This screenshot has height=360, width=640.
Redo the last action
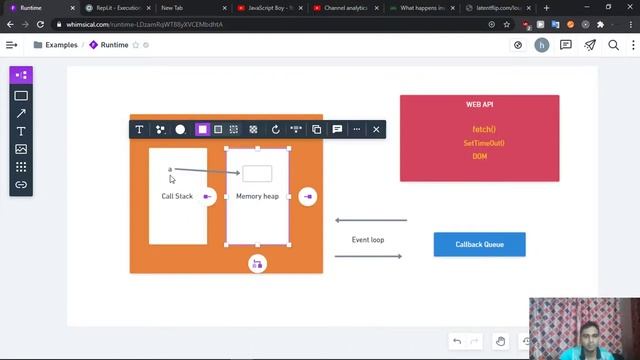point(474,341)
